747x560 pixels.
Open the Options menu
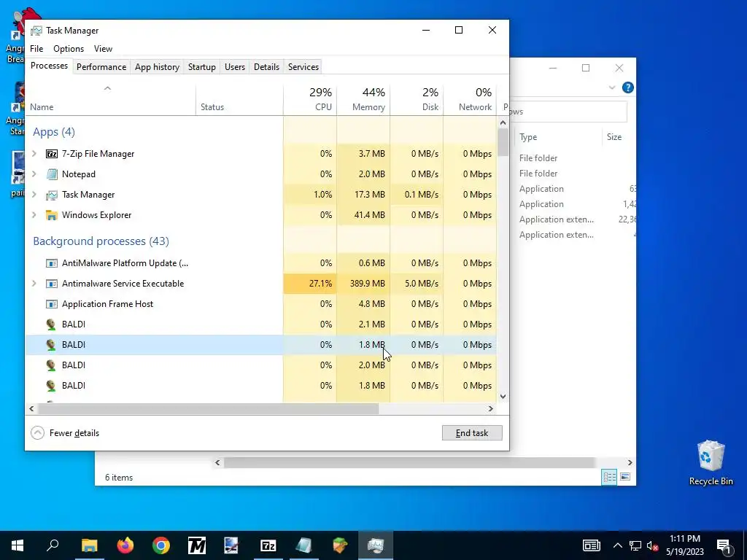[x=69, y=49]
